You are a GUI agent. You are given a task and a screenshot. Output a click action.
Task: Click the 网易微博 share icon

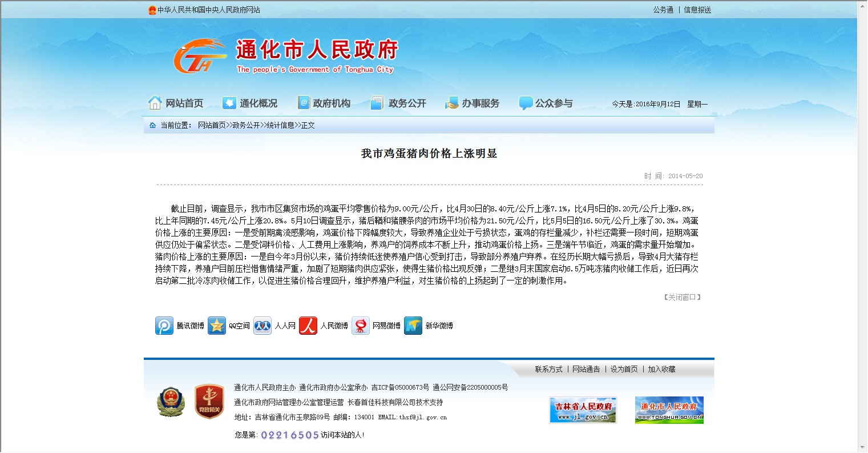click(361, 326)
